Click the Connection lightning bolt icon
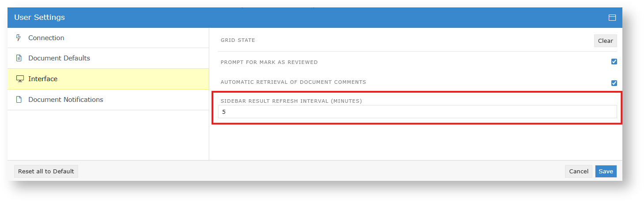Viewport: 644px width, 202px height. pyautogui.click(x=19, y=38)
